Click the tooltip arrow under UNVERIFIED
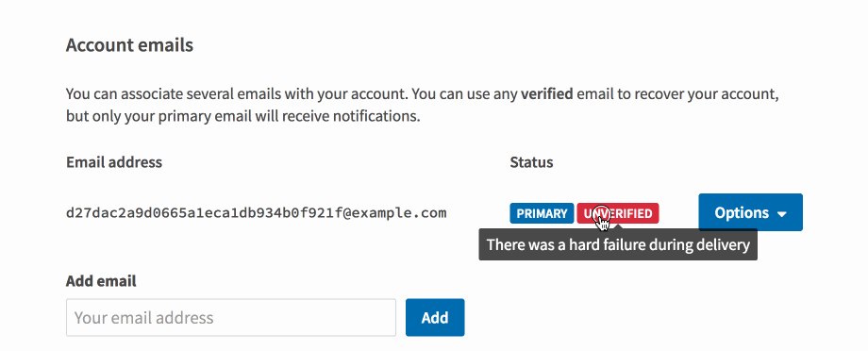The width and height of the screenshot is (868, 351). (618, 227)
